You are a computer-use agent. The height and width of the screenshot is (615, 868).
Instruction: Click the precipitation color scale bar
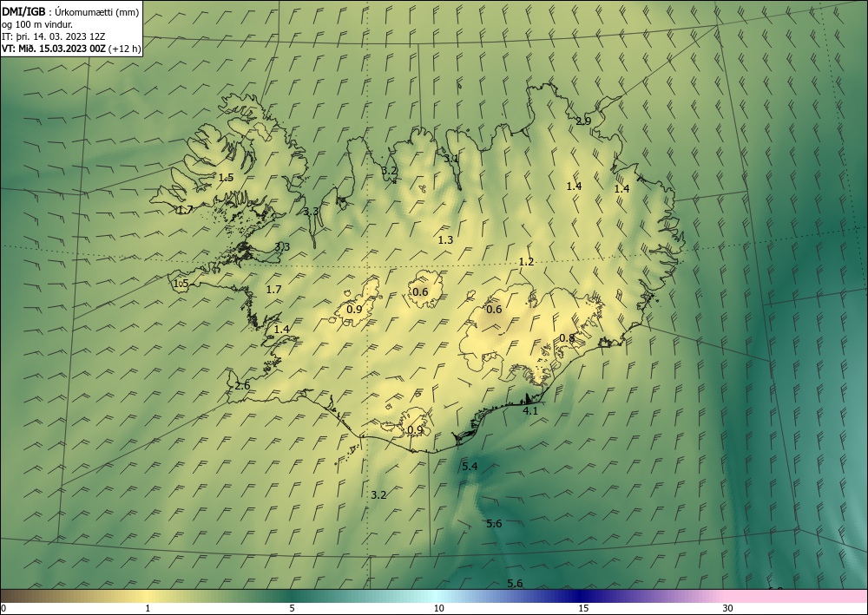point(434,596)
